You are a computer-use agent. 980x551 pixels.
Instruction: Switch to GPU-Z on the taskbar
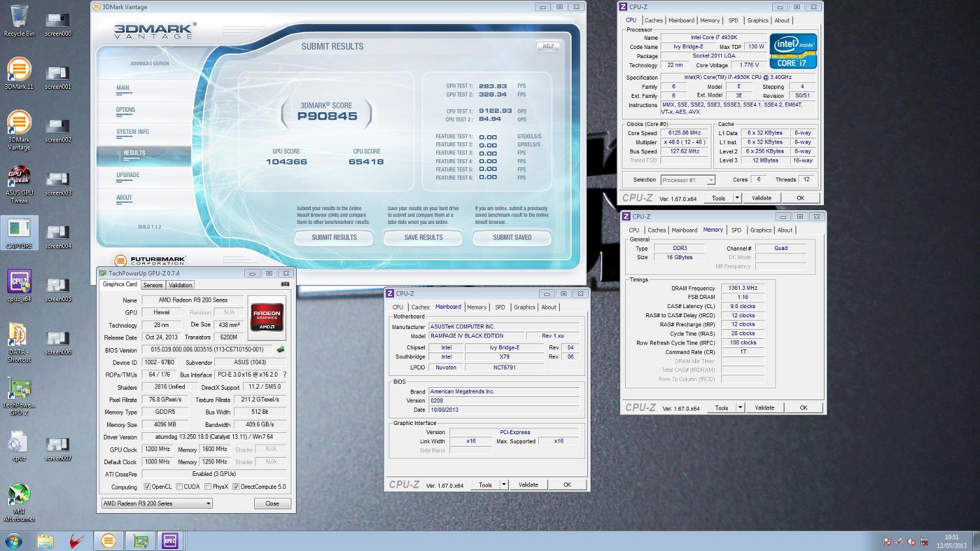coord(140,541)
